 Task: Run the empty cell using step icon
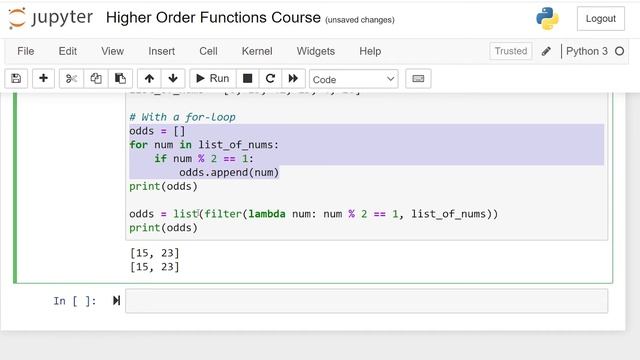click(x=116, y=301)
